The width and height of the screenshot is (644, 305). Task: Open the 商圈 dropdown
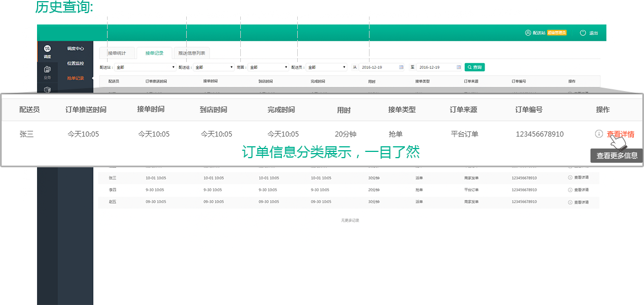tap(268, 67)
